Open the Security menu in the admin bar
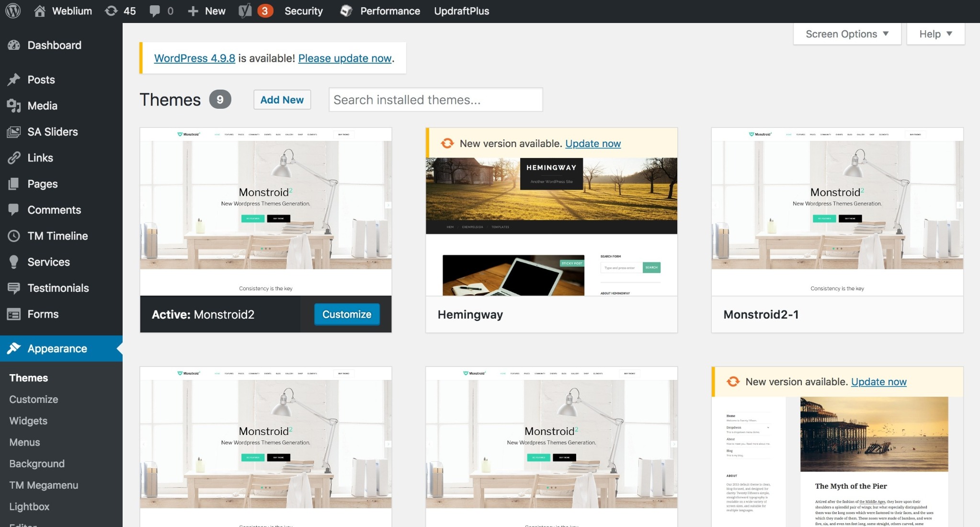This screenshot has width=980, height=527. click(304, 11)
